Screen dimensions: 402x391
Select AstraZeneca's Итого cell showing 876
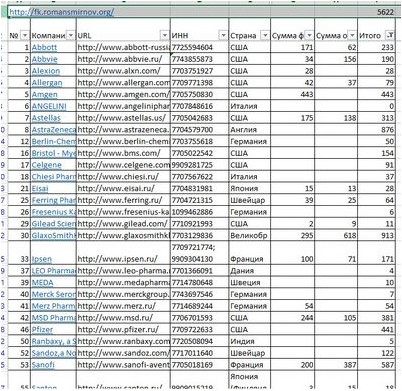click(x=376, y=130)
